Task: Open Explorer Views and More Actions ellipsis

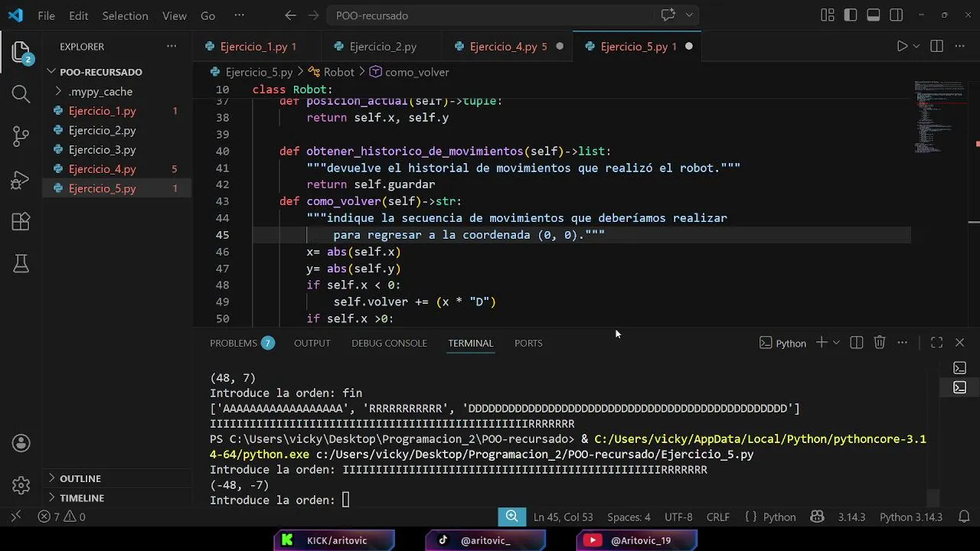Action: [x=171, y=47]
